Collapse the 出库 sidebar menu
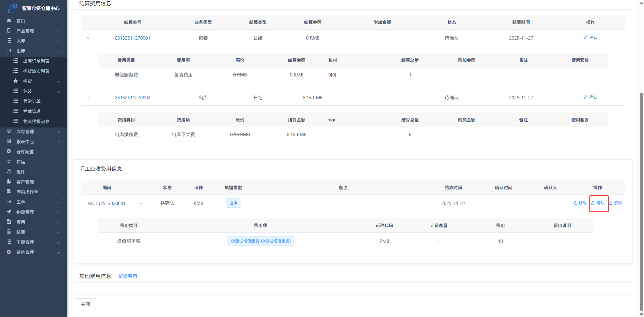Image resolution: width=644 pixels, height=317 pixels. pos(58,51)
